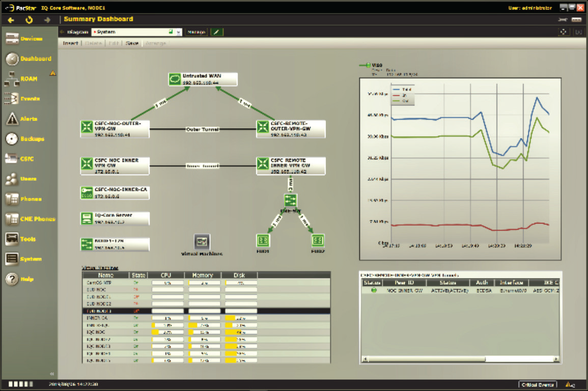The height and width of the screenshot is (391, 588).
Task: Click the VPN tunnels scrollbar right arrow
Action: pos(556,359)
